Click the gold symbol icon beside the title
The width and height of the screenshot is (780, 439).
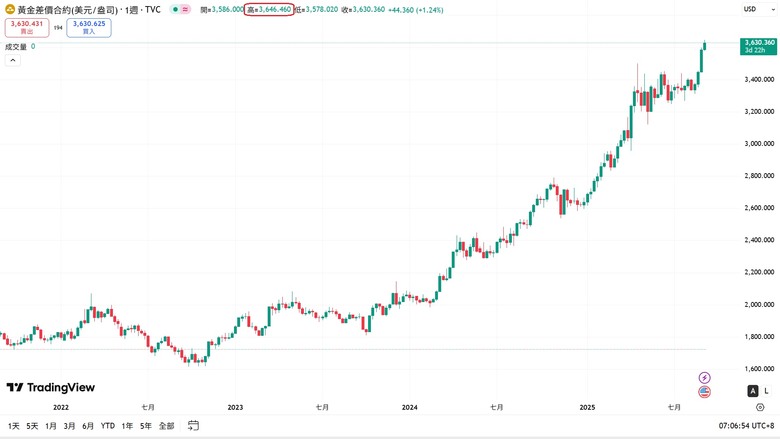9,9
